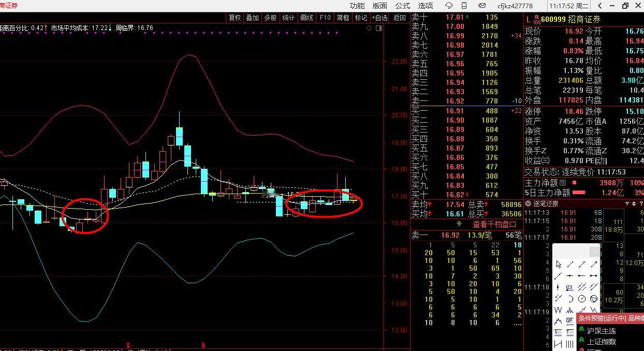Select the circle with inscribed triangle tool

[593, 299]
